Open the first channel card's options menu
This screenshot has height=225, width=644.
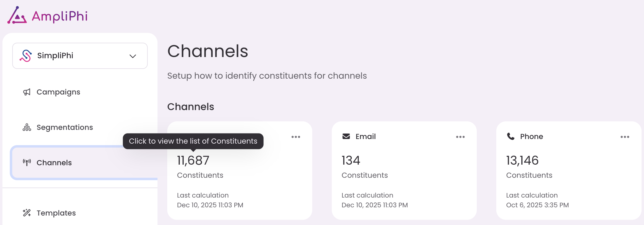pyautogui.click(x=296, y=137)
